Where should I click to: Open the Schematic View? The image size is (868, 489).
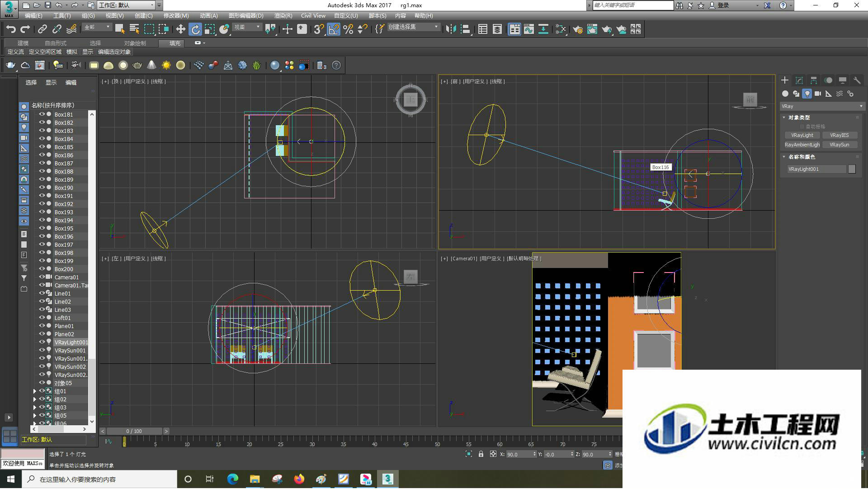[x=543, y=29]
